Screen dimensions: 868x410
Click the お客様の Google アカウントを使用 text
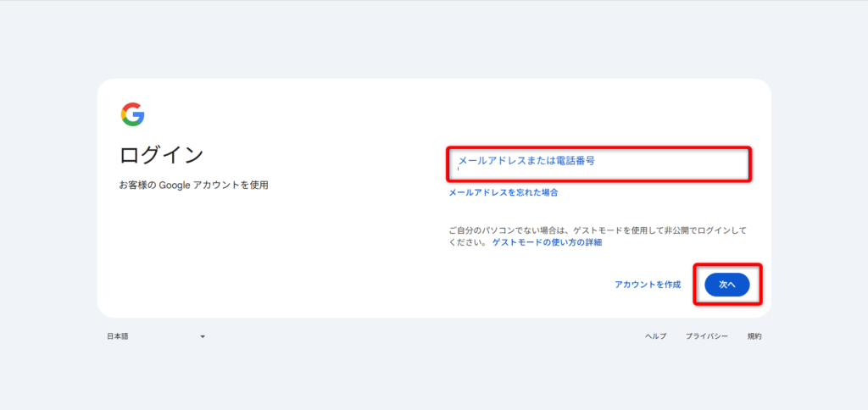point(194,186)
